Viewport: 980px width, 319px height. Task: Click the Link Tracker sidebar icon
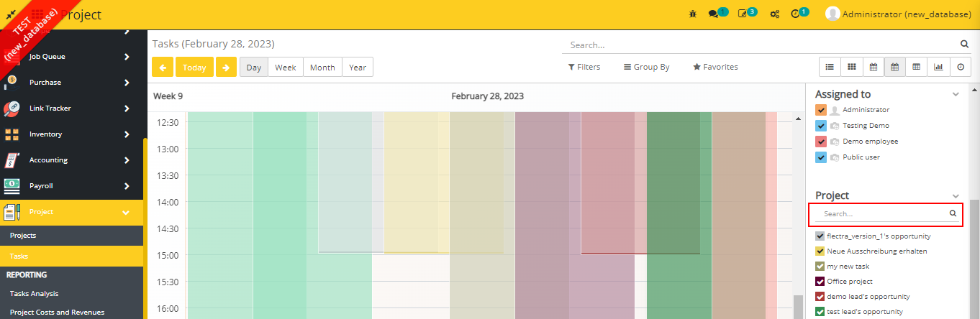click(12, 108)
